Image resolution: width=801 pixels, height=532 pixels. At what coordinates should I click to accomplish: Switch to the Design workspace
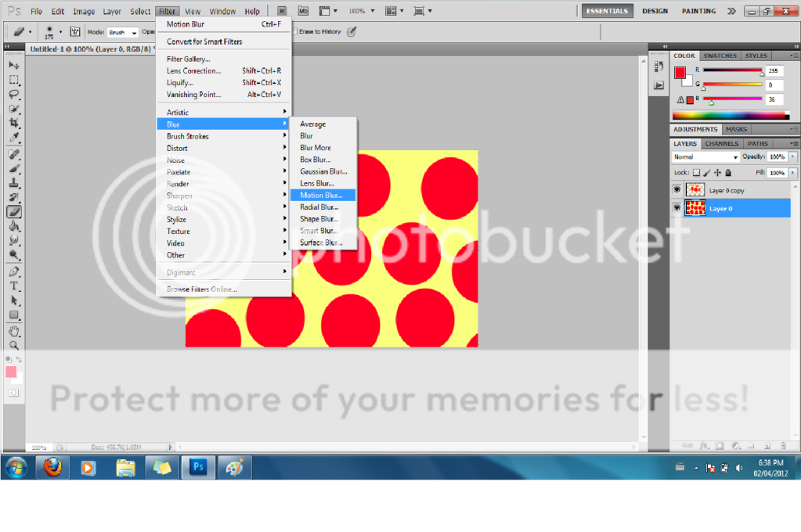pos(655,11)
